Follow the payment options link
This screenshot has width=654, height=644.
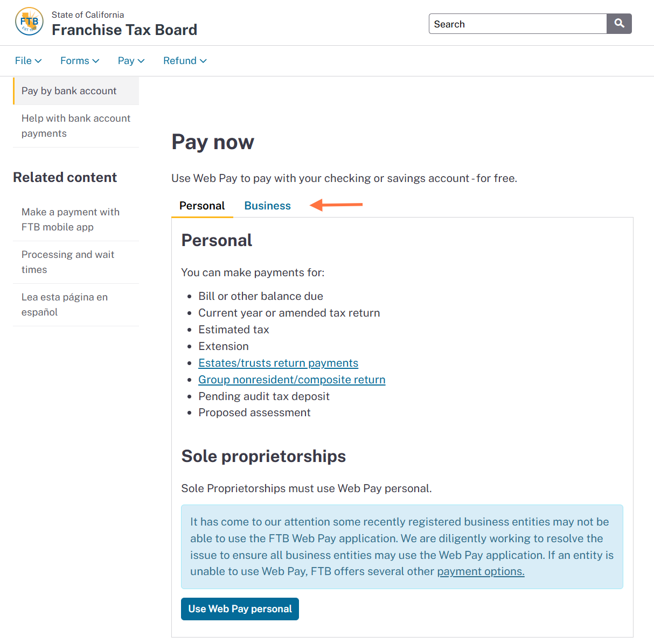pos(481,571)
